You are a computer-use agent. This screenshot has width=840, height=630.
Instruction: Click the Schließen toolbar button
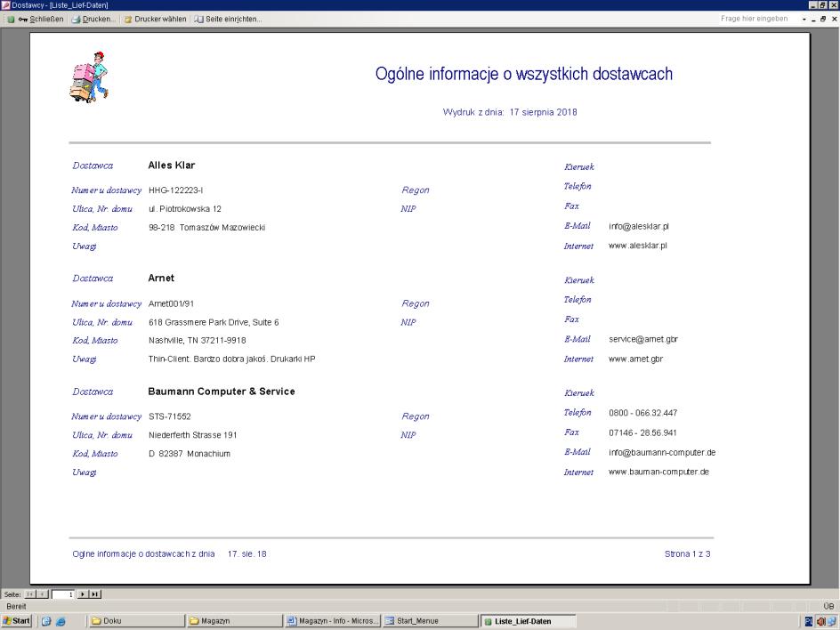[41, 20]
